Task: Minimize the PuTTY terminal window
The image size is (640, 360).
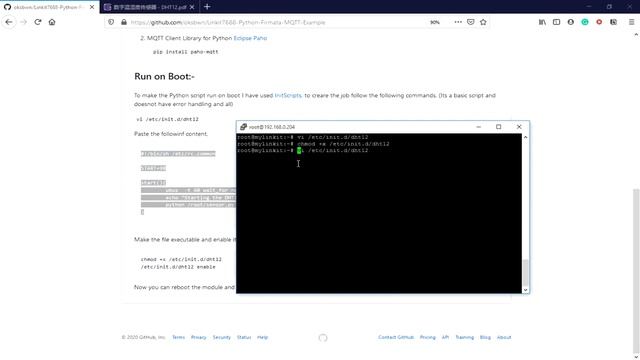Action: (x=478, y=127)
